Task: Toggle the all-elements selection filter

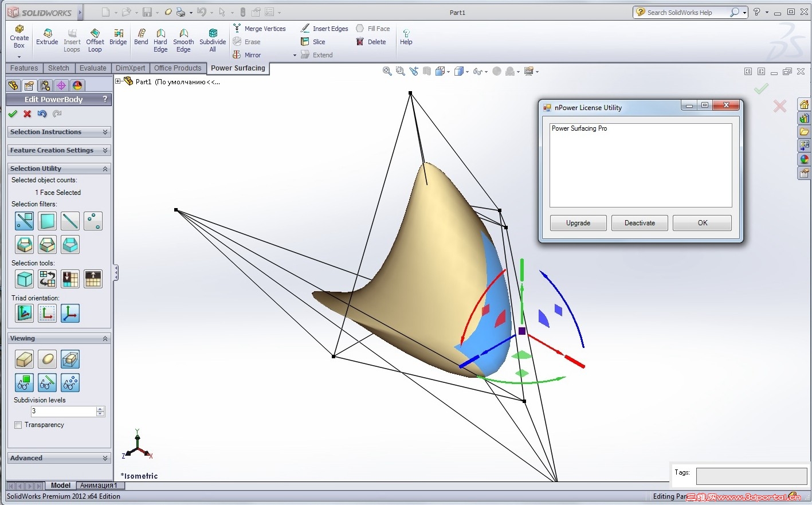Action: coord(25,221)
